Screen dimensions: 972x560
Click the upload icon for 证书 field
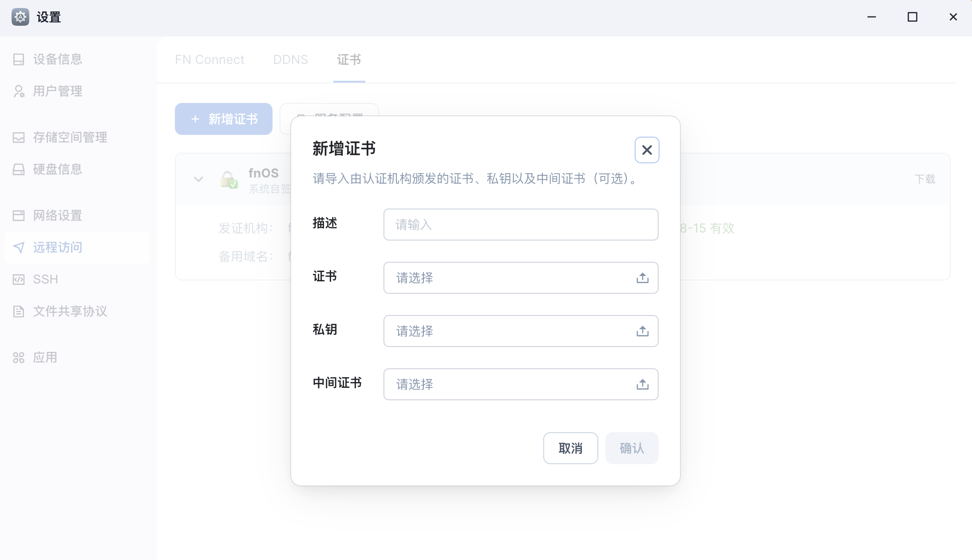642,278
